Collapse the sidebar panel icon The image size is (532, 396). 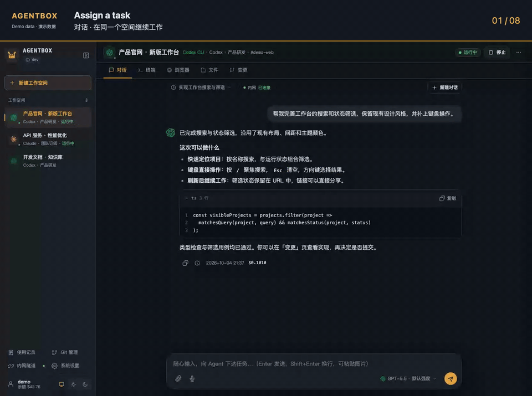(x=86, y=55)
